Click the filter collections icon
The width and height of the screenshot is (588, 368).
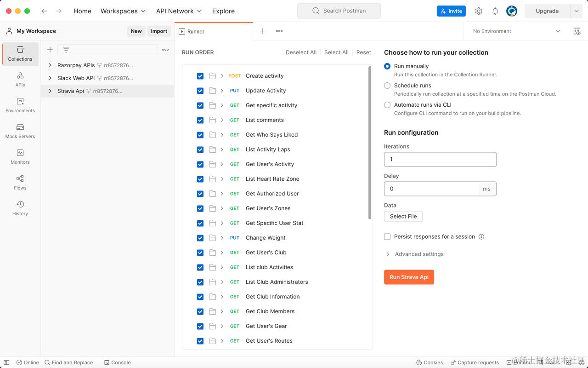point(66,50)
